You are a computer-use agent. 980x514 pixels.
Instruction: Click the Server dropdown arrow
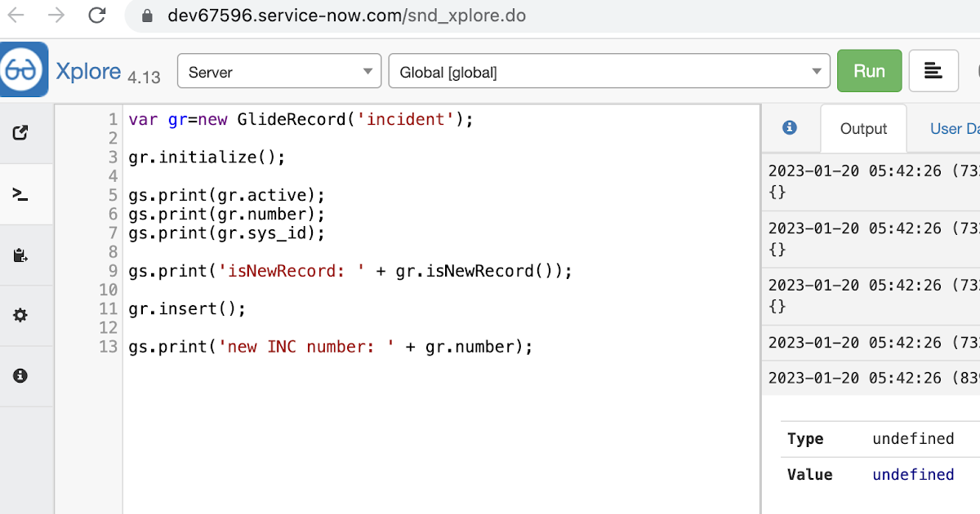tap(369, 71)
